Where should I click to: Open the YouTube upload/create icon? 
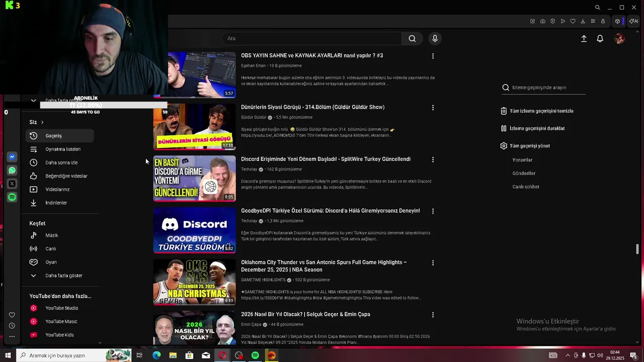tap(584, 39)
